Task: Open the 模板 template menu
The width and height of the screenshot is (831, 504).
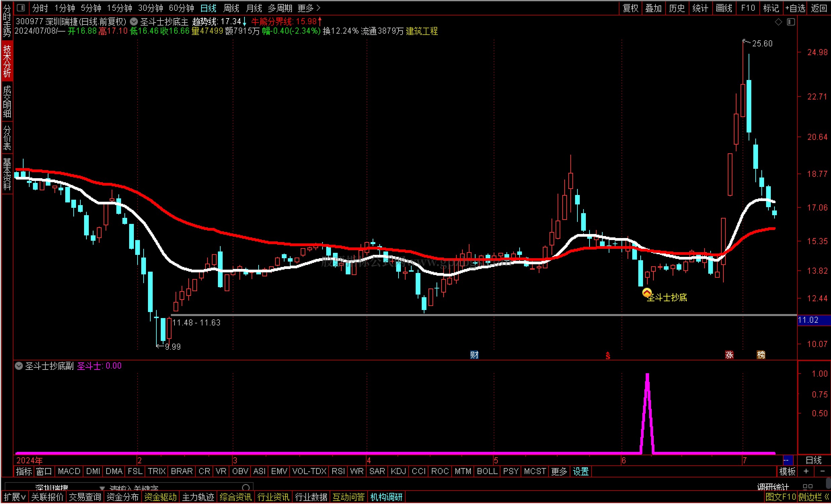Action: [788, 471]
